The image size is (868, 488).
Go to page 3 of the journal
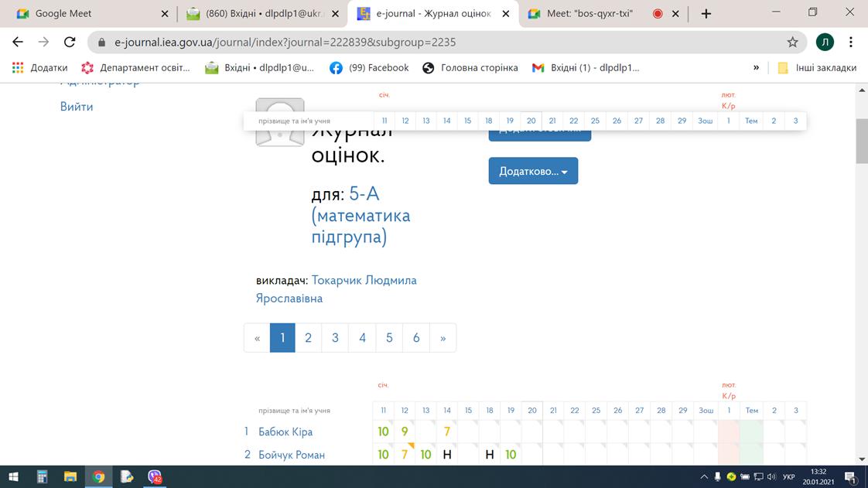click(335, 338)
